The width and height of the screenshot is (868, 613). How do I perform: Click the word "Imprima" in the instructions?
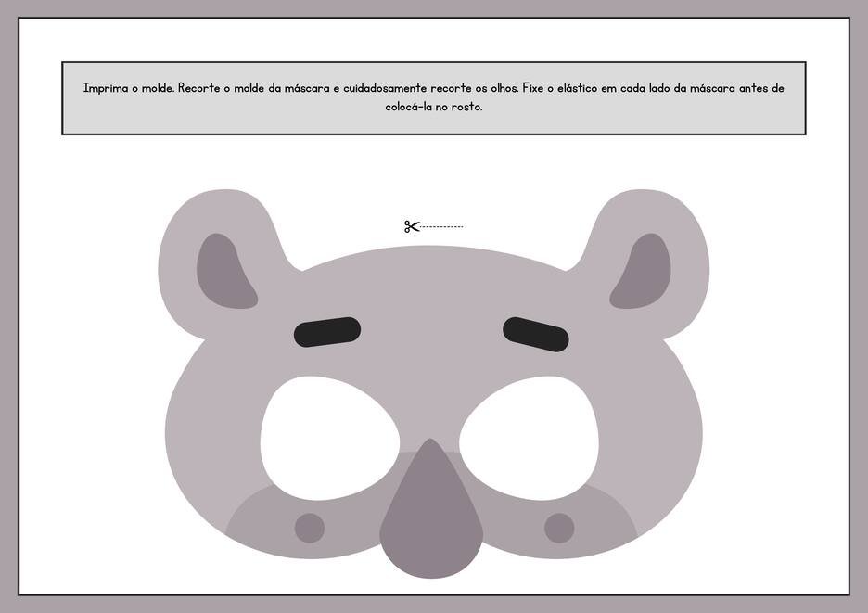(105, 89)
